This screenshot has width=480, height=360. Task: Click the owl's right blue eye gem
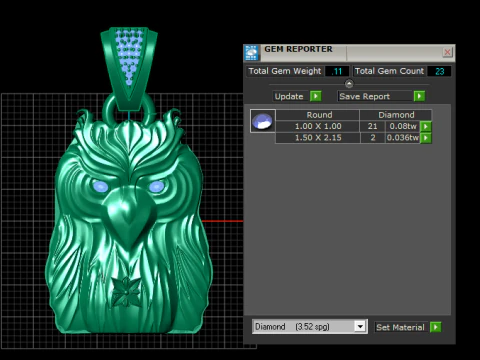point(156,186)
